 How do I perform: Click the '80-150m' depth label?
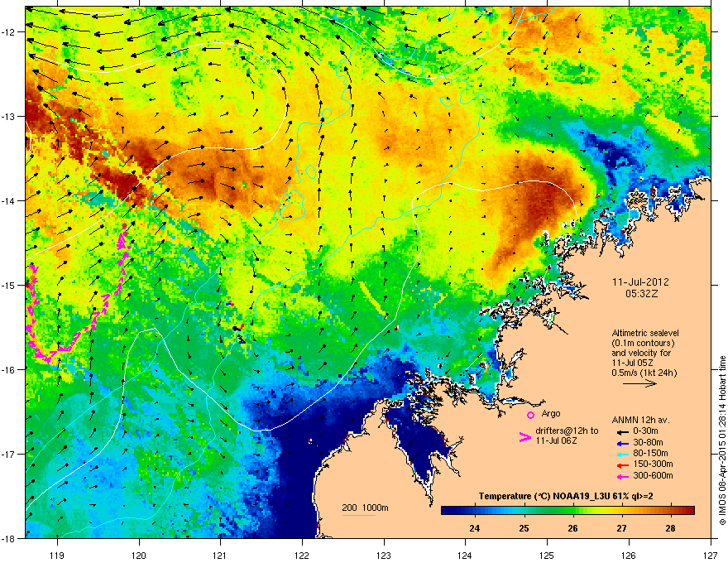click(x=650, y=454)
